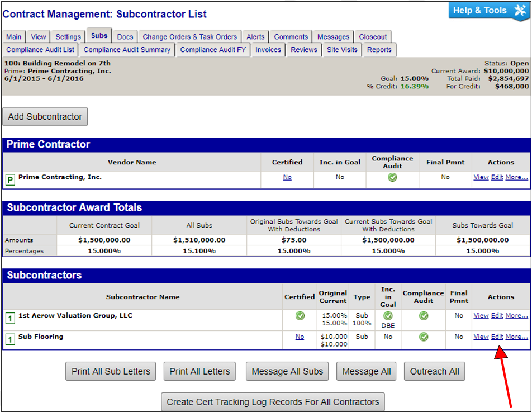This screenshot has height=412, width=532.
Task: Open More... link for 1st Aerow Valuation Group
Action: (517, 316)
